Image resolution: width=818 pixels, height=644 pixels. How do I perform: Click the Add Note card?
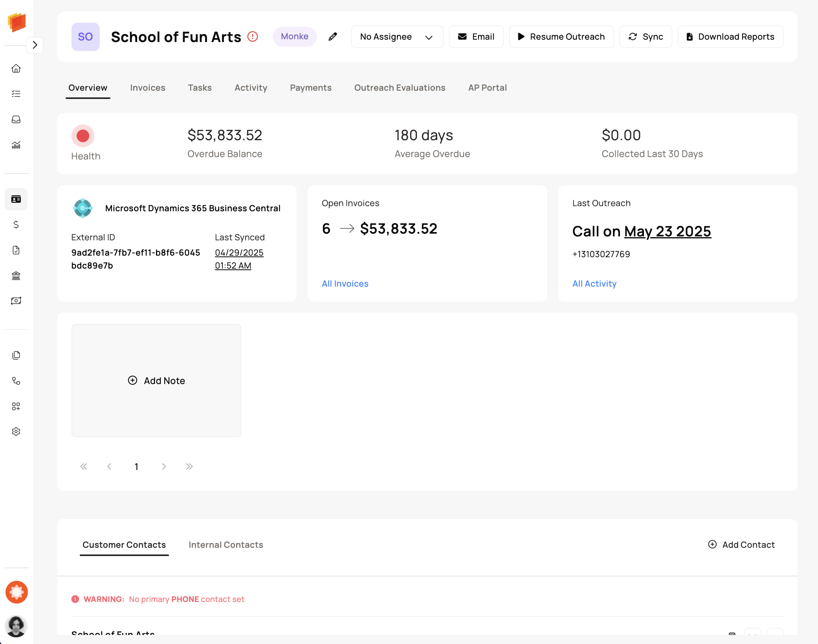click(x=156, y=381)
